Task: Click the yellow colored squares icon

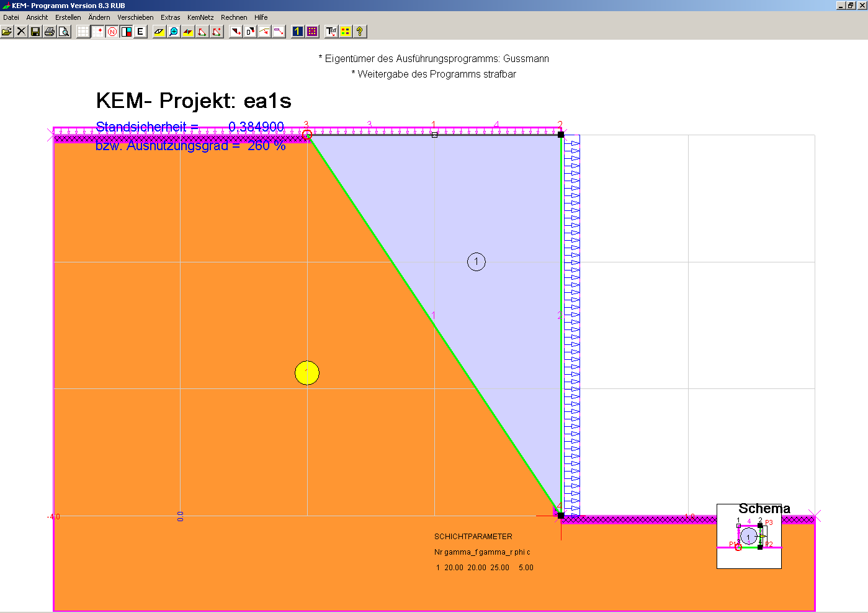Action: coord(346,31)
